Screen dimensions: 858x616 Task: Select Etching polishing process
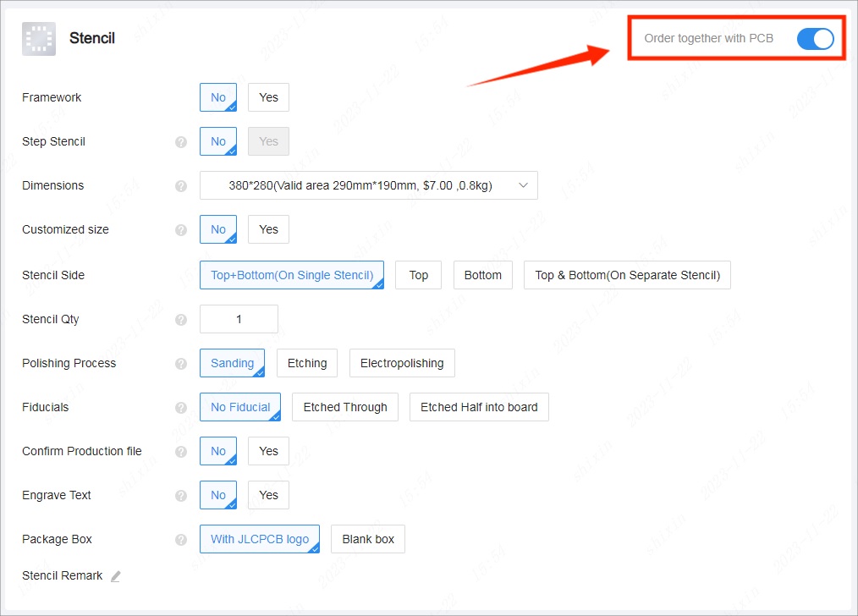(307, 363)
